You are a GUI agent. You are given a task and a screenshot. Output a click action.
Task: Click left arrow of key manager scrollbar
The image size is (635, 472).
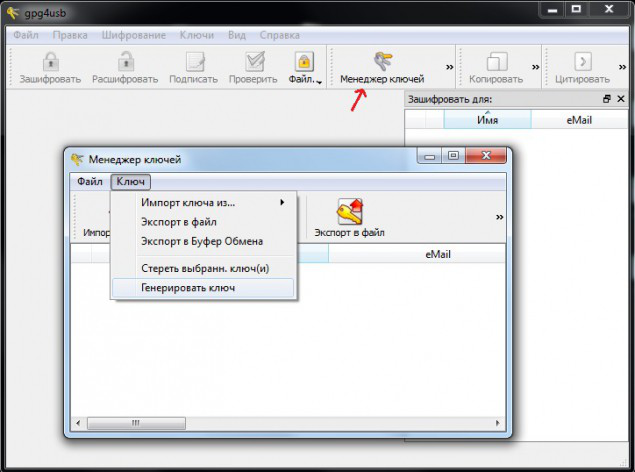click(x=78, y=423)
